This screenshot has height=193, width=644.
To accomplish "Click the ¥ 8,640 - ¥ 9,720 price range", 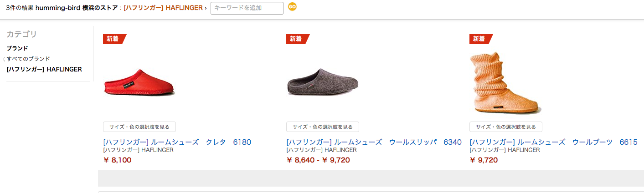I will pyautogui.click(x=319, y=160).
